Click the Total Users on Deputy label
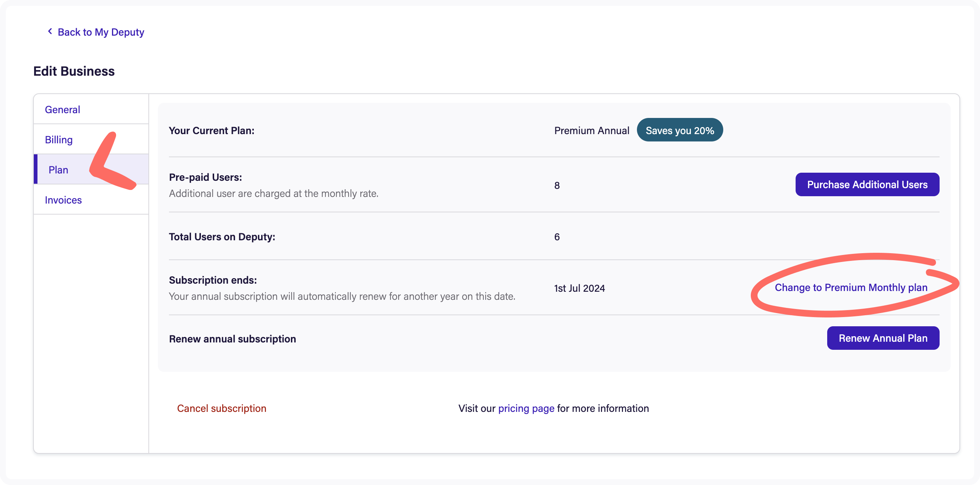The height and width of the screenshot is (485, 980). click(222, 237)
